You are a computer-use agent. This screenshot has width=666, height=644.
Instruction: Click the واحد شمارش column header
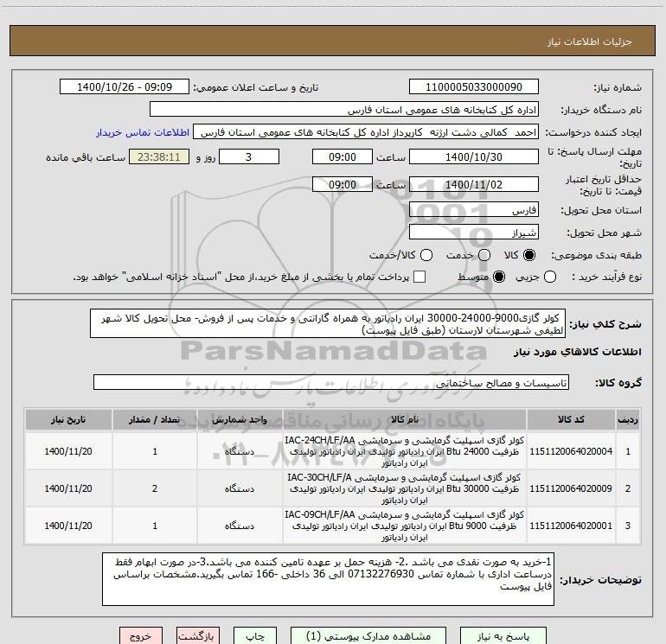pyautogui.click(x=240, y=419)
